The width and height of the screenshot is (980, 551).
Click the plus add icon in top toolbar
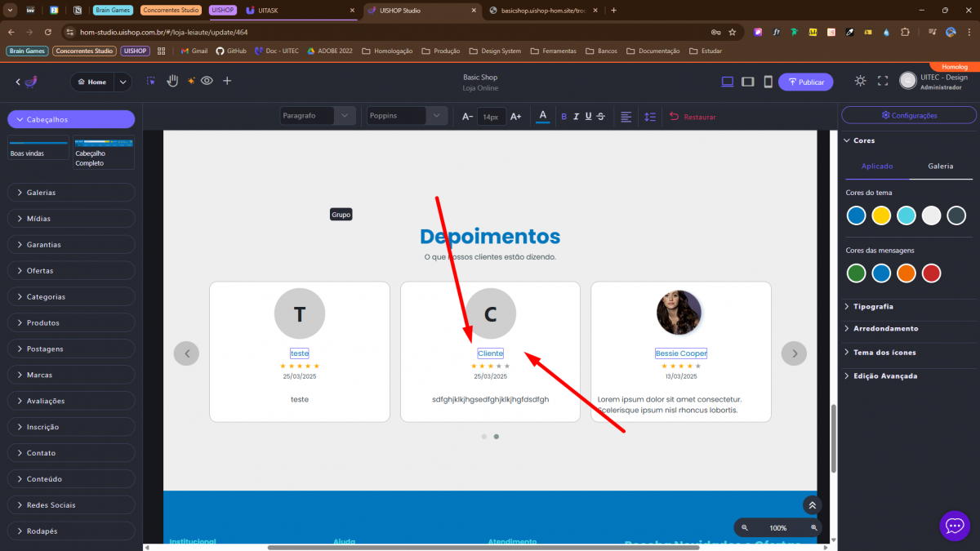coord(227,81)
